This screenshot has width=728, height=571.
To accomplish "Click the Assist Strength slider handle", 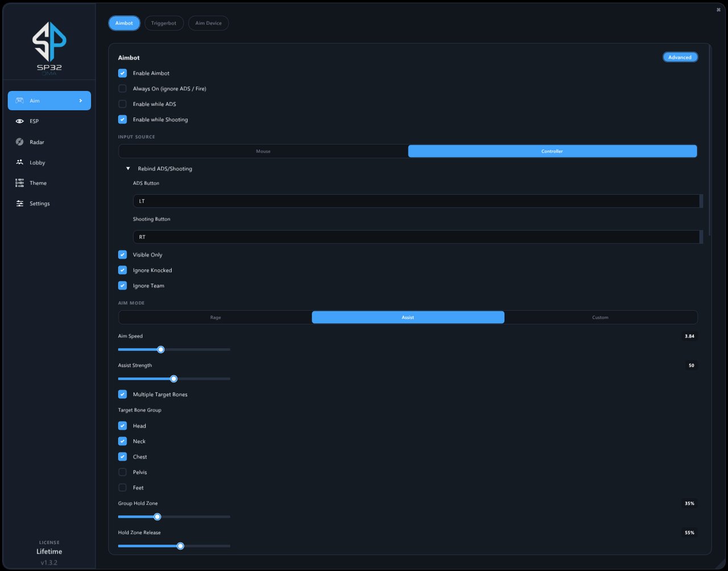I will point(174,379).
